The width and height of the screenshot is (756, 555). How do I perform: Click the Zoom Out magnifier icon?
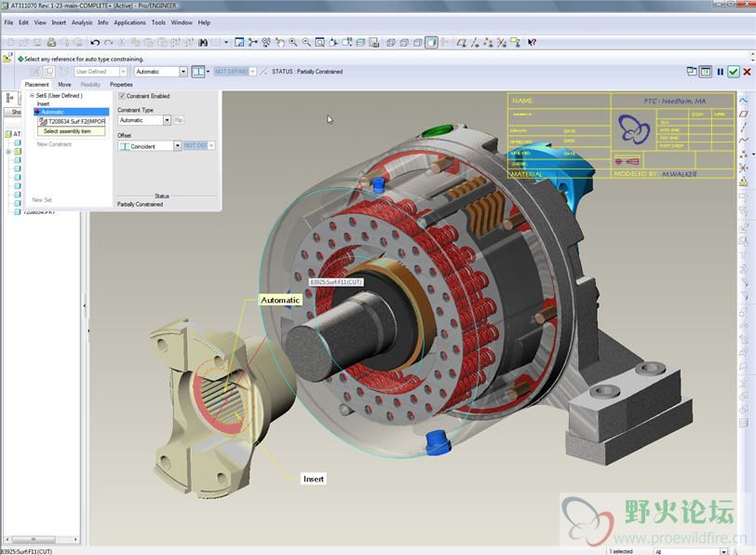pos(306,43)
